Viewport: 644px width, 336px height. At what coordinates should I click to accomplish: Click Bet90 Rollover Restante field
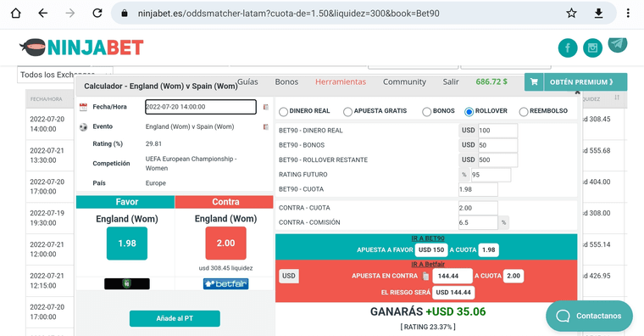(x=497, y=160)
